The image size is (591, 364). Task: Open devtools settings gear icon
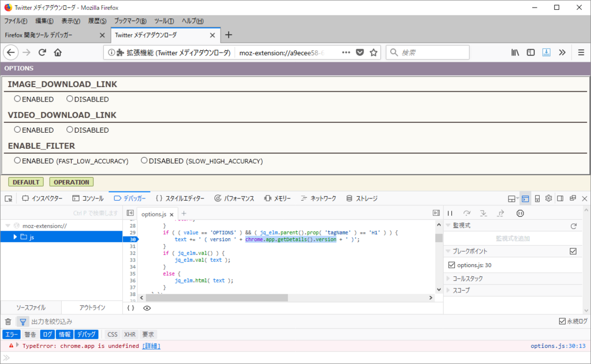(548, 198)
